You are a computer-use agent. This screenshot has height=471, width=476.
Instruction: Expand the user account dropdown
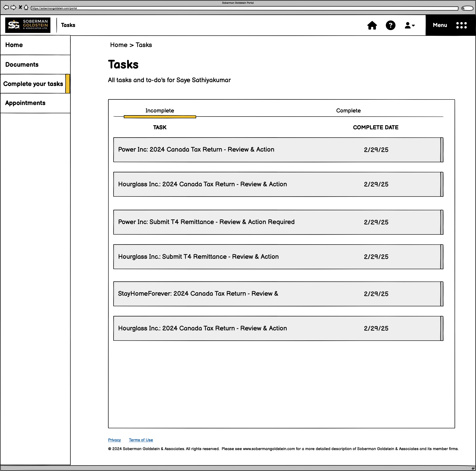pos(410,25)
